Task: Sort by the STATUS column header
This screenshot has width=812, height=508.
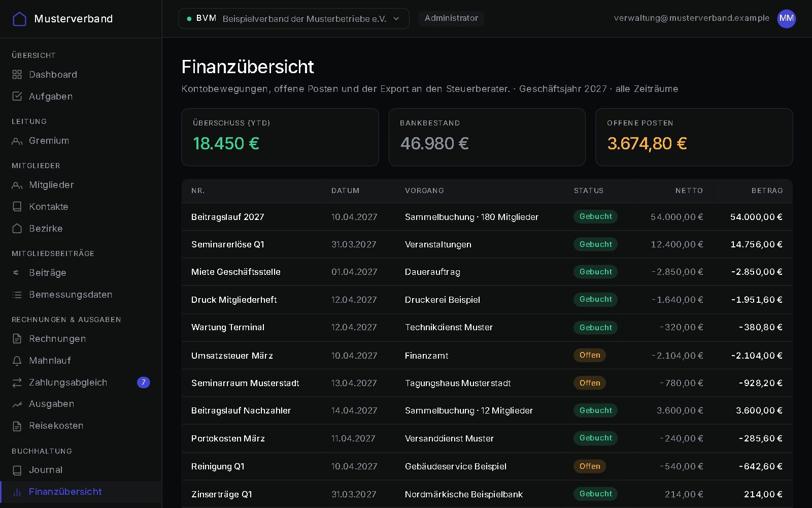Action: 589,191
